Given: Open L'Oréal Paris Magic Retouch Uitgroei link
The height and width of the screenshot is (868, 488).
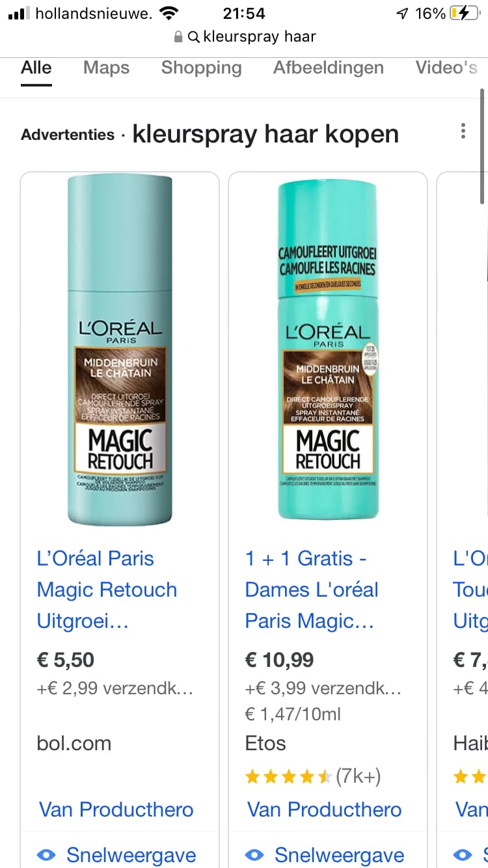Looking at the screenshot, I should (107, 590).
